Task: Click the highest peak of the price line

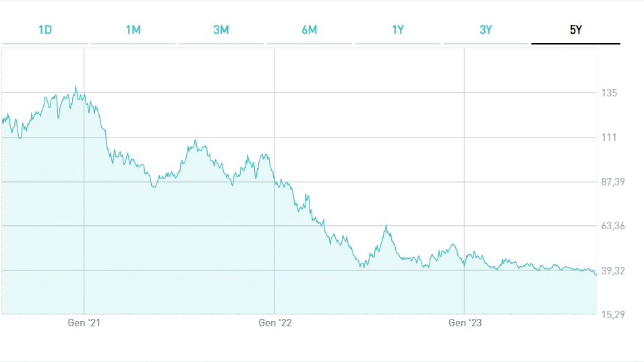Action: pos(76,87)
